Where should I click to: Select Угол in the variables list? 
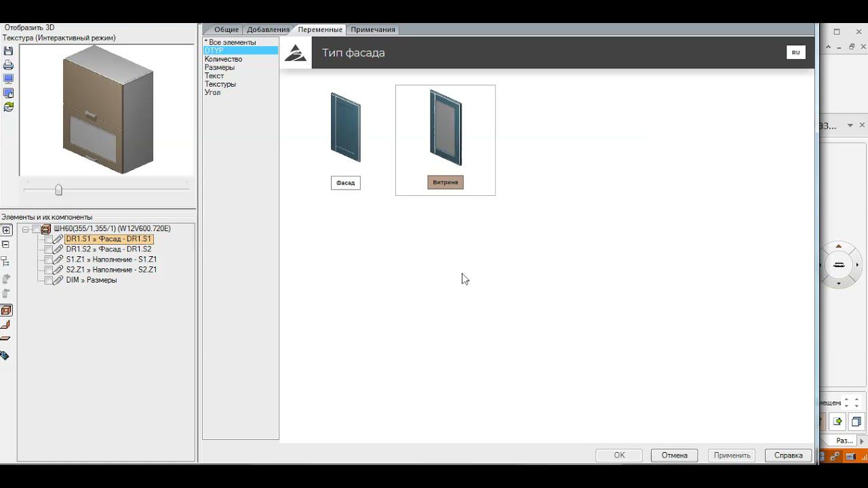241,92
